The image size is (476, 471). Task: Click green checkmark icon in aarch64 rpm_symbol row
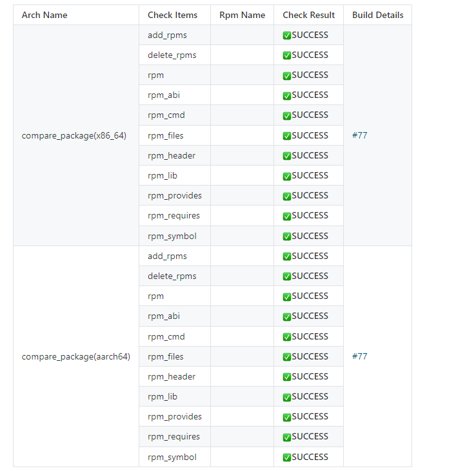287,457
